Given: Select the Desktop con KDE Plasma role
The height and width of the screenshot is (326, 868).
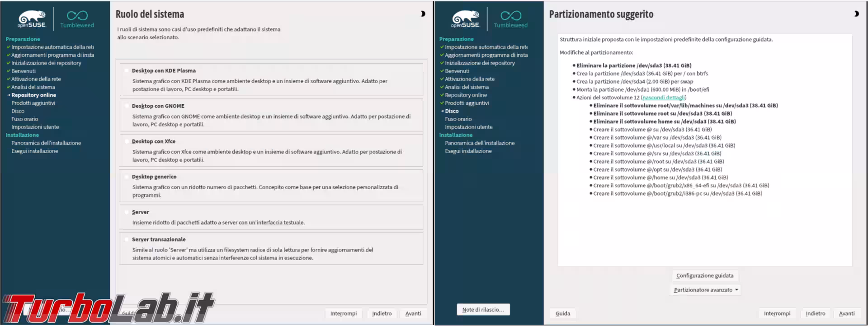Looking at the screenshot, I should click(x=127, y=71).
